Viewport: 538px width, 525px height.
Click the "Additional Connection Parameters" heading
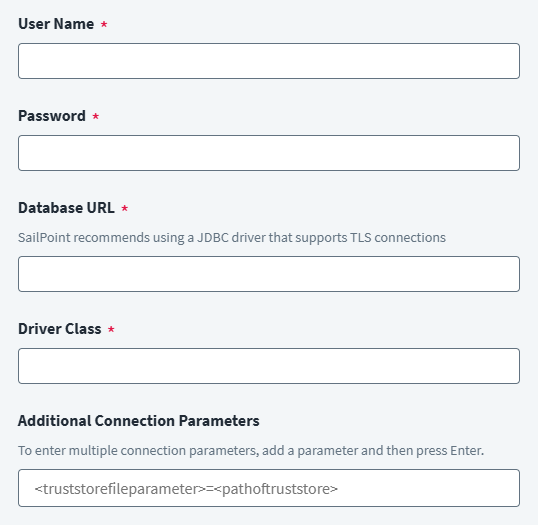pos(139,421)
